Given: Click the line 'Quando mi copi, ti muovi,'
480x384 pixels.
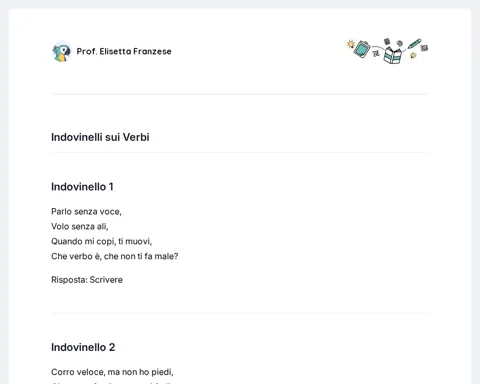Looking at the screenshot, I should (102, 241).
